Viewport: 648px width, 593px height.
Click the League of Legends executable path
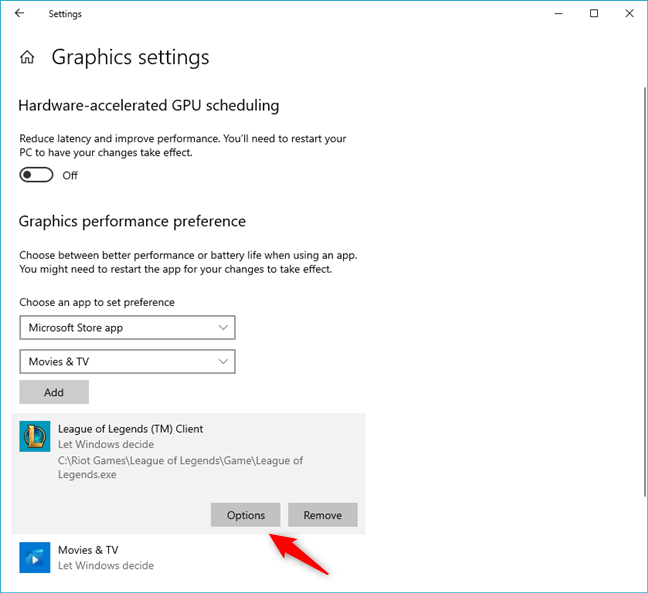click(180, 467)
